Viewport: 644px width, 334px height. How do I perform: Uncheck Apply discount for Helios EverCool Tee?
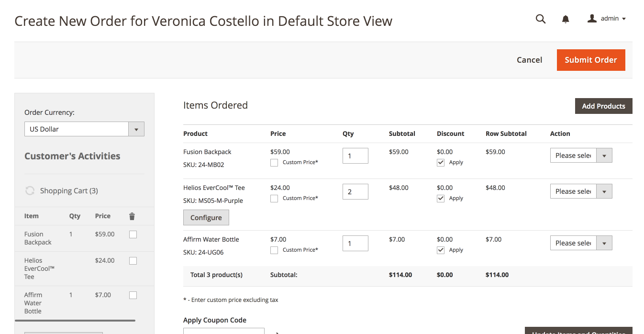441,199
